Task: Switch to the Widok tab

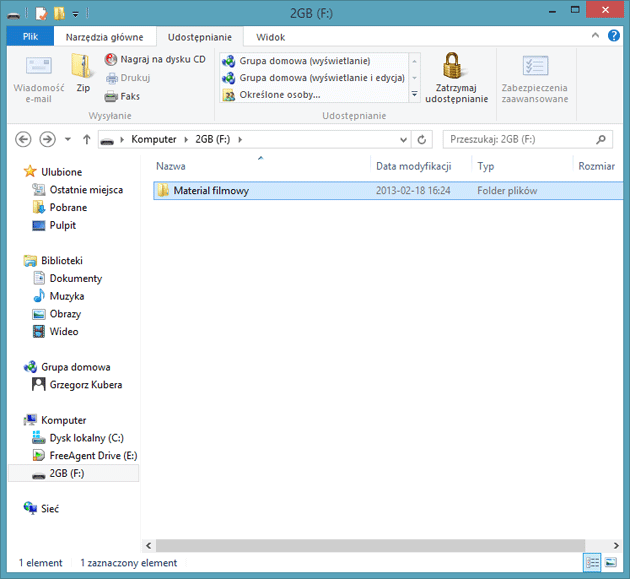Action: click(x=270, y=37)
